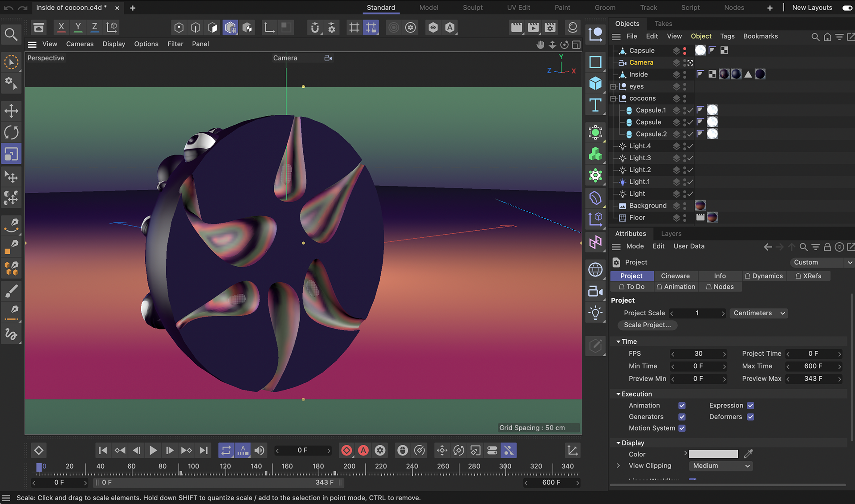Uncheck the Animation execution checkbox
855x504 pixels.
pyautogui.click(x=682, y=406)
